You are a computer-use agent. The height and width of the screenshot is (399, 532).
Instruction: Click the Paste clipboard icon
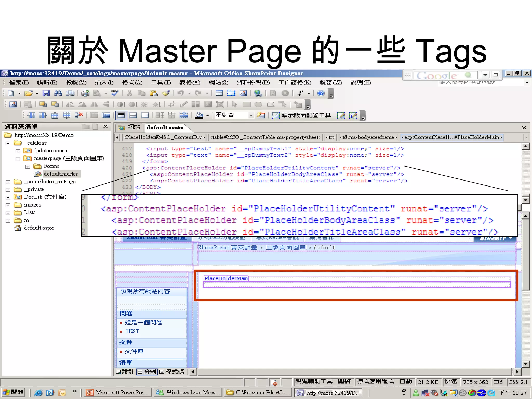pyautogui.click(x=154, y=93)
